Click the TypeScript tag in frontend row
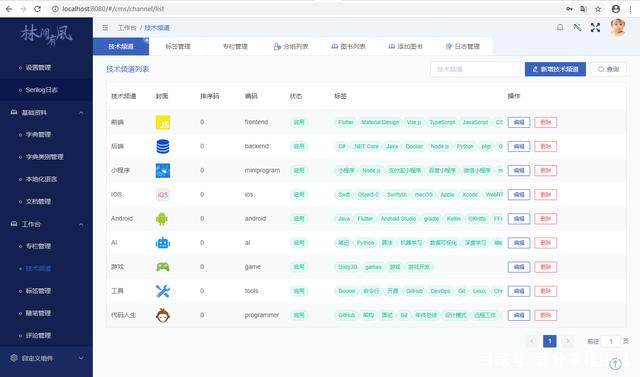The height and width of the screenshot is (377, 640). pos(442,122)
